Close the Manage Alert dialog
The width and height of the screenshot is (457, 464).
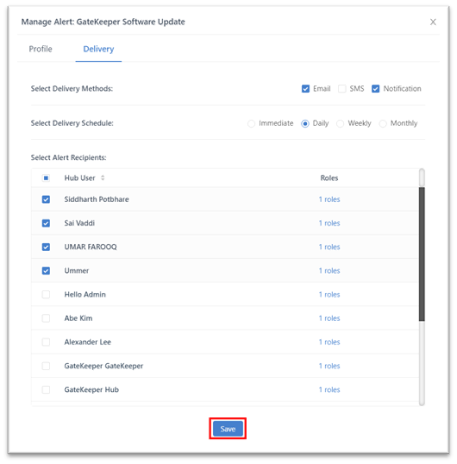(x=433, y=22)
